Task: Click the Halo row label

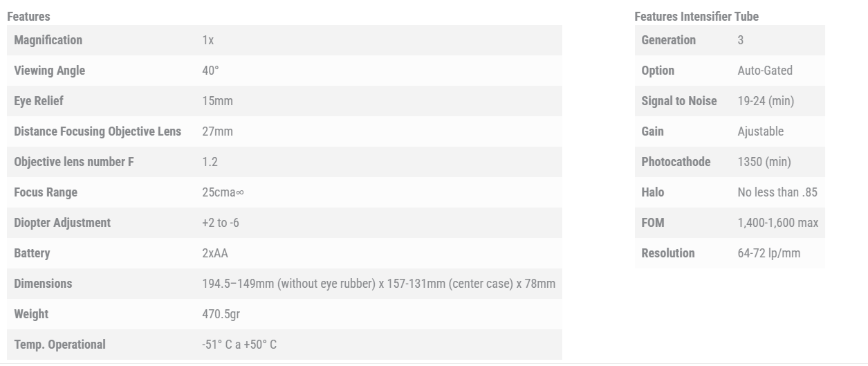Action: (652, 192)
